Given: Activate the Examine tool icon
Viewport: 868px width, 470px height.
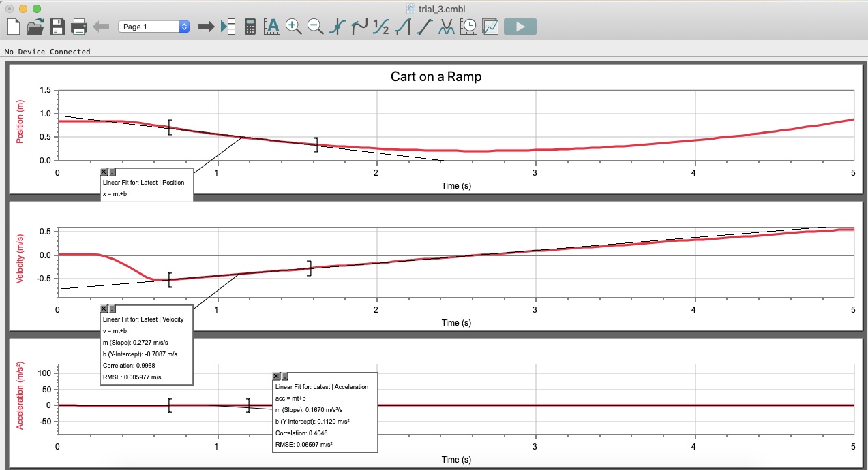Looking at the screenshot, I should (338, 27).
